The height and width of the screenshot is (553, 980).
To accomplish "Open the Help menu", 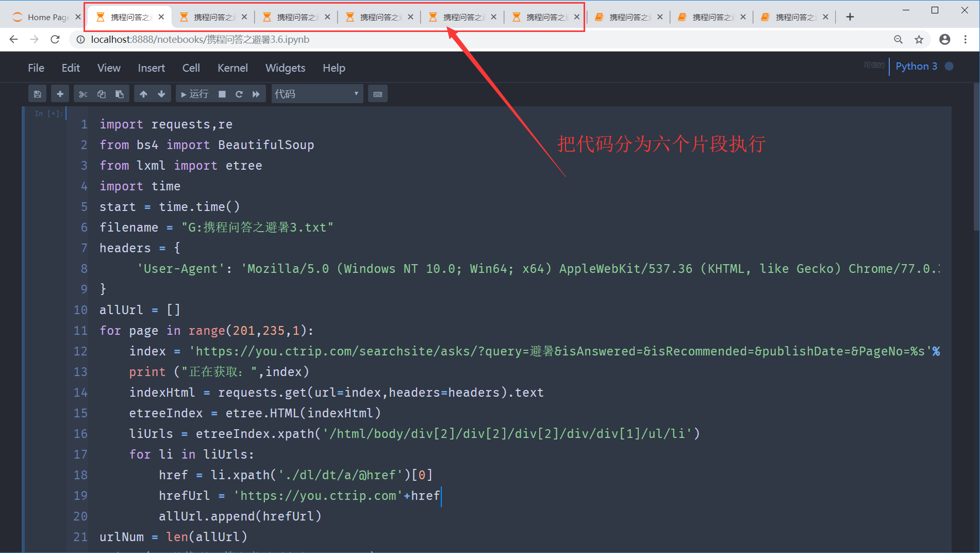I will click(334, 68).
